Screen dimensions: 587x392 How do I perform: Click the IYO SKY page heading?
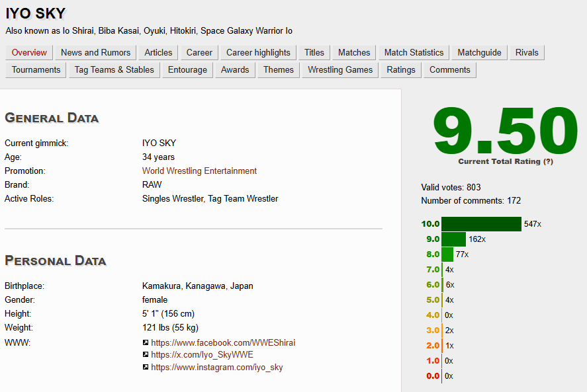(x=36, y=13)
